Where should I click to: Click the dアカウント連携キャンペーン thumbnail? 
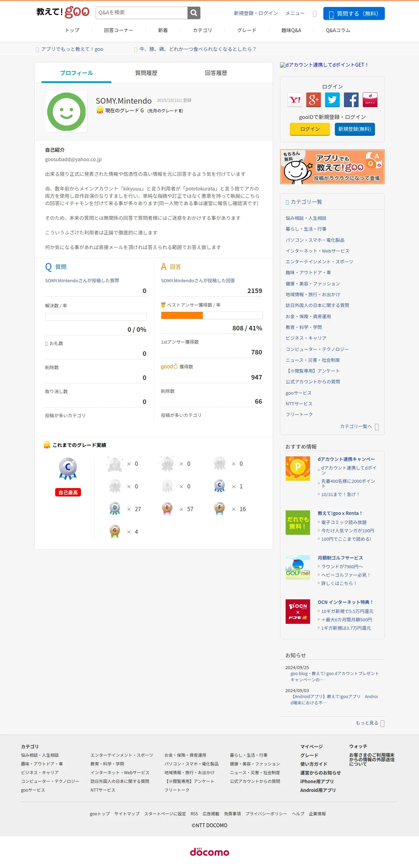click(x=298, y=469)
